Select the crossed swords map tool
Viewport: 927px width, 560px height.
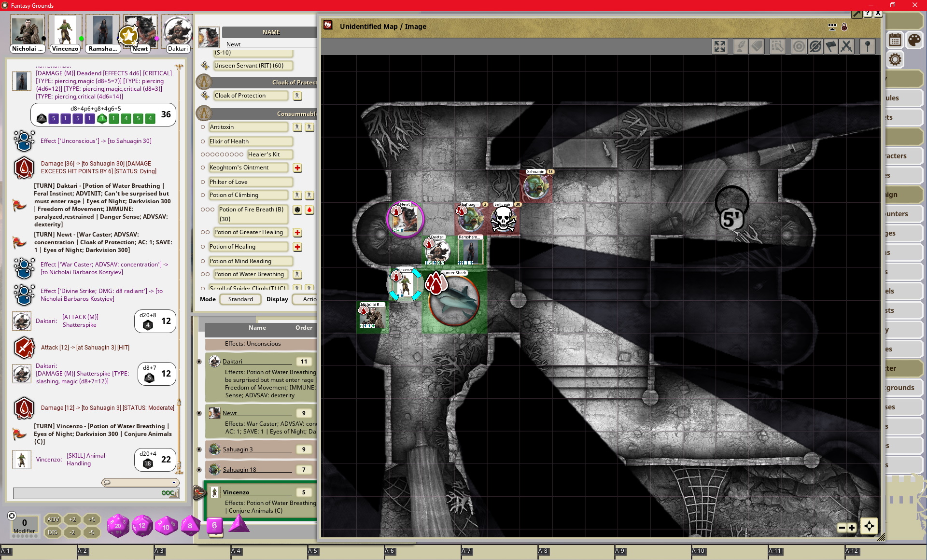pos(846,46)
